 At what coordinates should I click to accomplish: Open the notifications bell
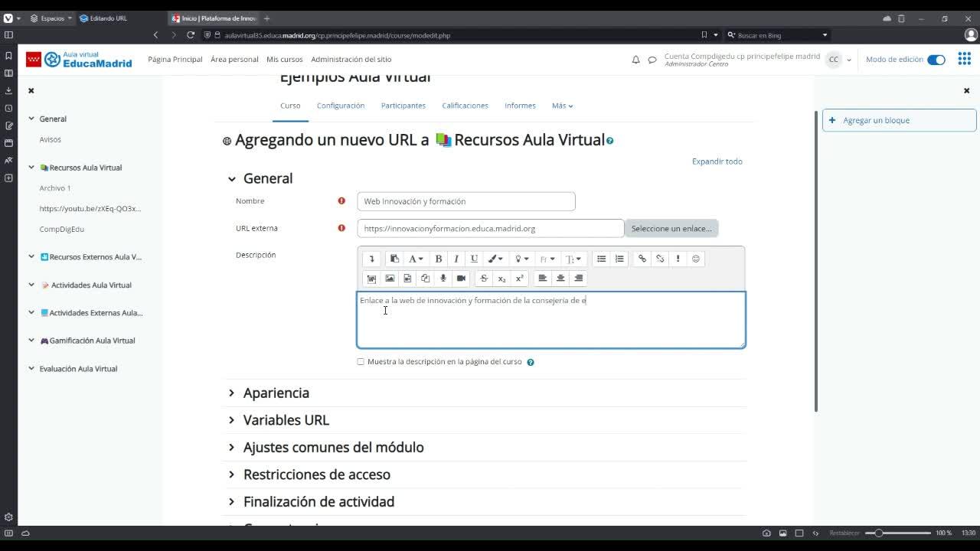635,60
